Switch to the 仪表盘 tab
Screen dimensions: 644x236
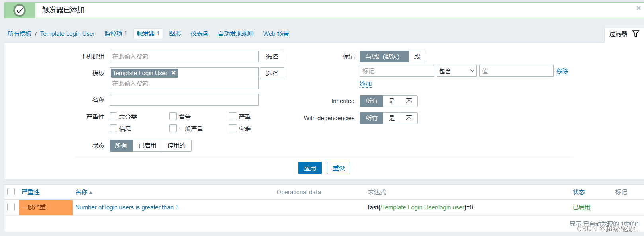point(200,34)
